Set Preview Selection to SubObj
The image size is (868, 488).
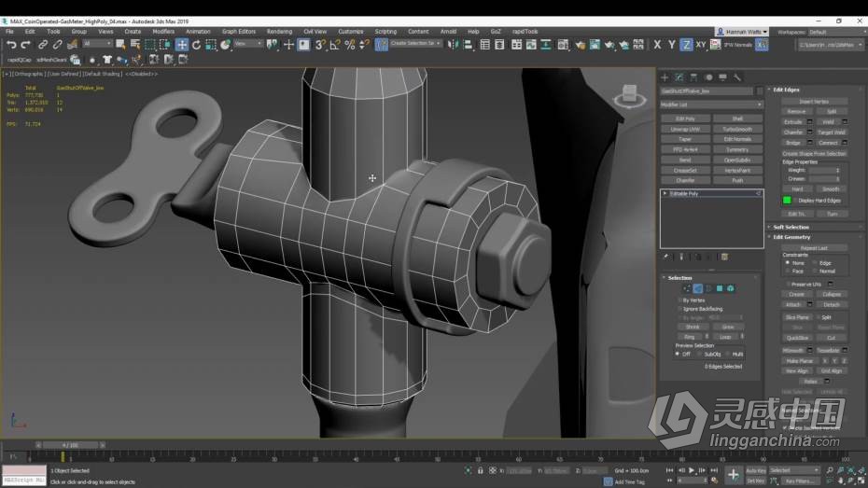[x=700, y=355]
